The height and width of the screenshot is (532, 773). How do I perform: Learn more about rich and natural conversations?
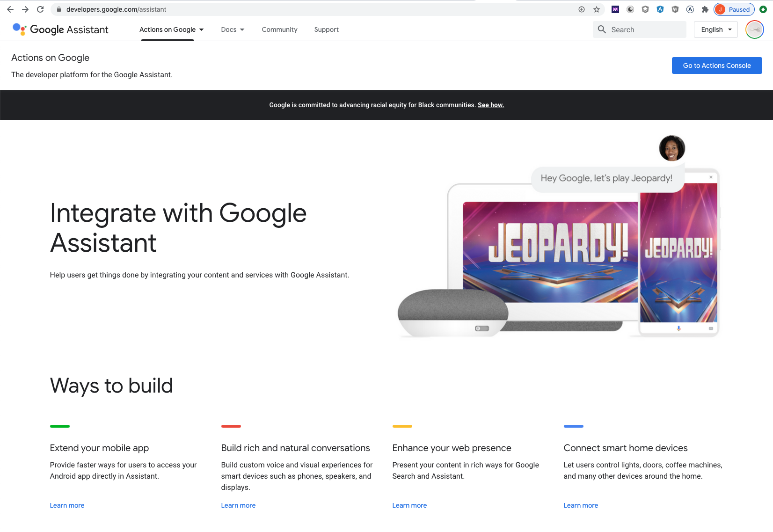(238, 505)
